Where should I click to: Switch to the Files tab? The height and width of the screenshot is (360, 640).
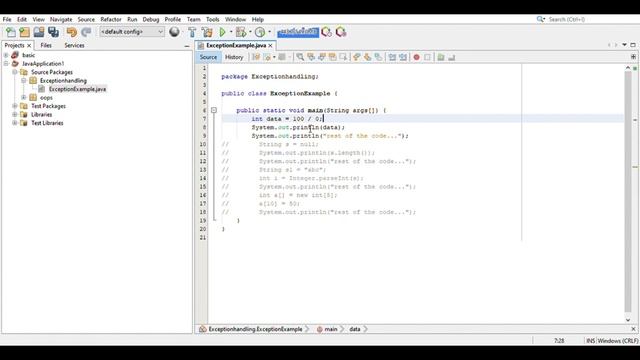point(46,45)
